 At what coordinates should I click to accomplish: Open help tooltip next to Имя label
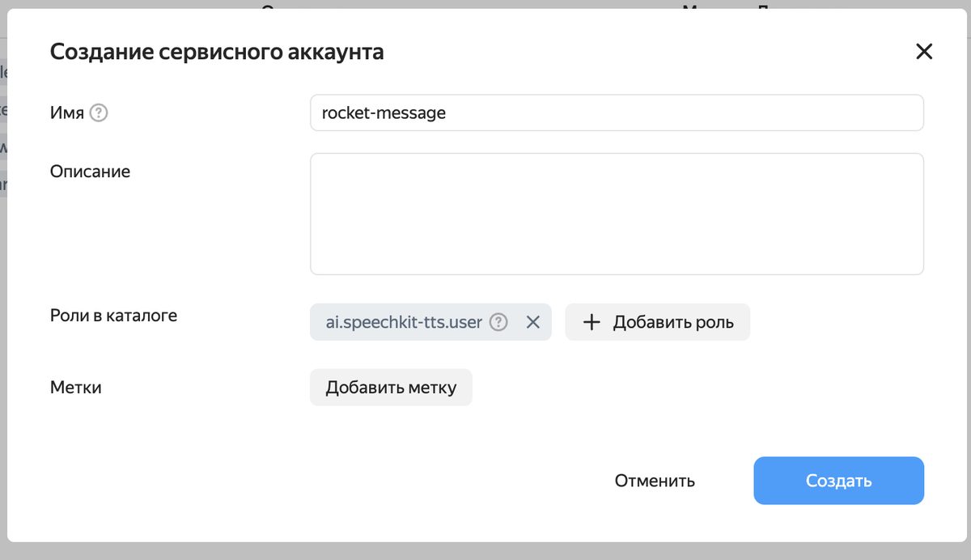tap(99, 113)
